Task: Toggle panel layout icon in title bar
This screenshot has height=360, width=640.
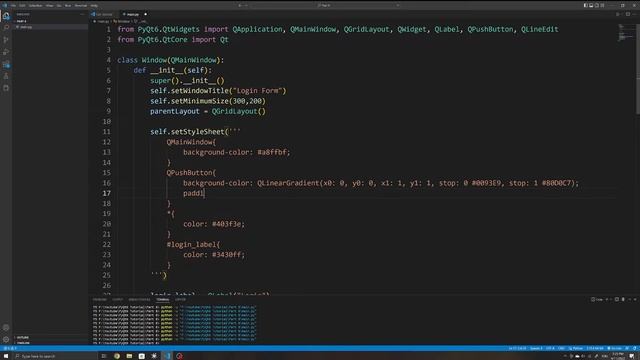Action: 591,5
